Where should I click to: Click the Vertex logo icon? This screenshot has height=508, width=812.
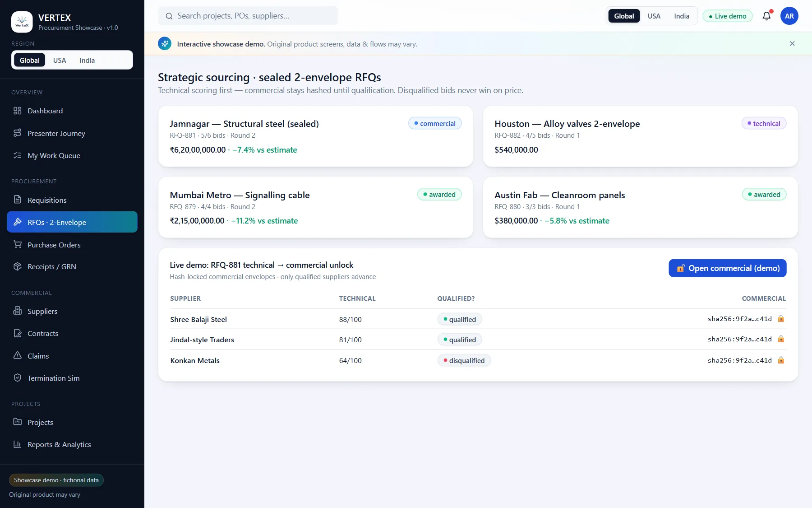(x=22, y=22)
